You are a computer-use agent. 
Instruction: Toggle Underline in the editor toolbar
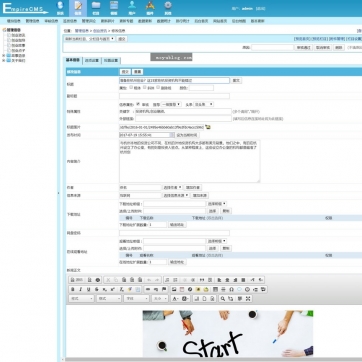point(88,289)
